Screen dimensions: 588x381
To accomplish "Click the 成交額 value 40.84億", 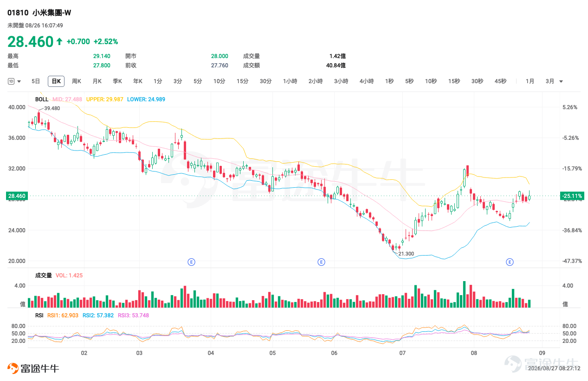I will (336, 66).
